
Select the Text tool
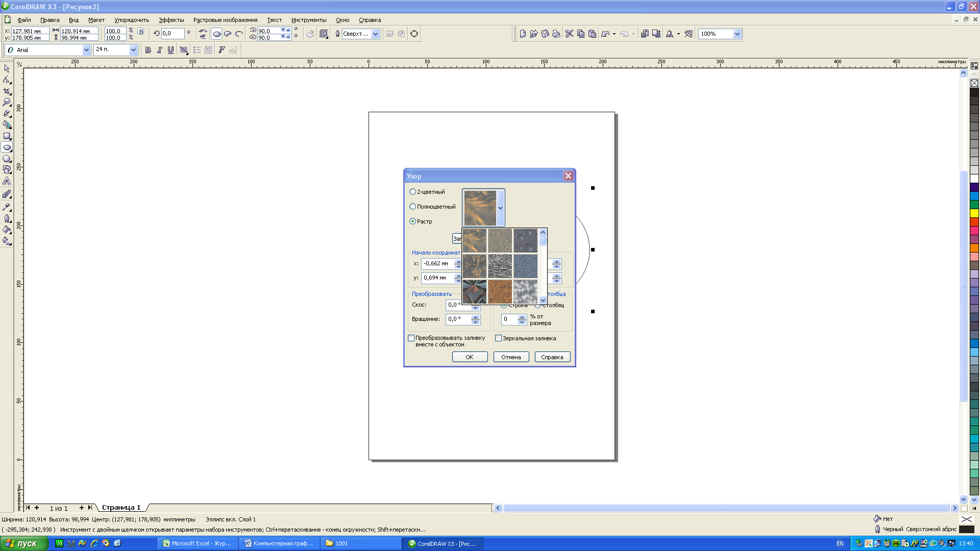click(x=7, y=181)
